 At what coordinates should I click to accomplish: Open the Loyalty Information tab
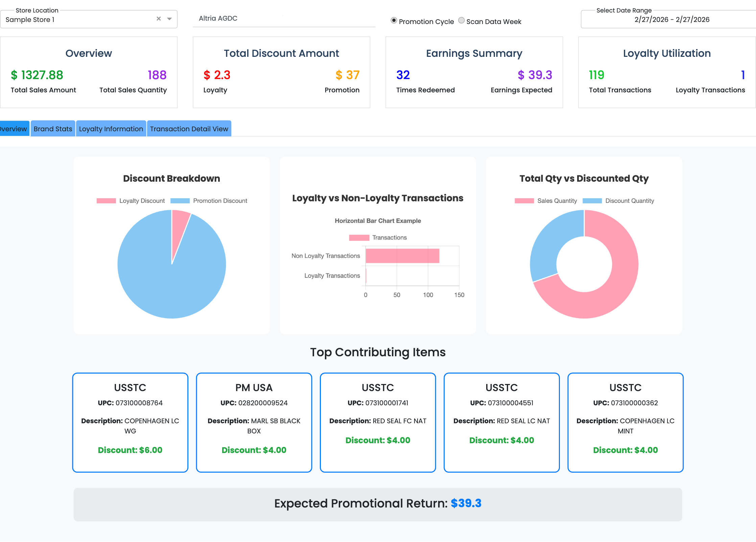tap(111, 129)
